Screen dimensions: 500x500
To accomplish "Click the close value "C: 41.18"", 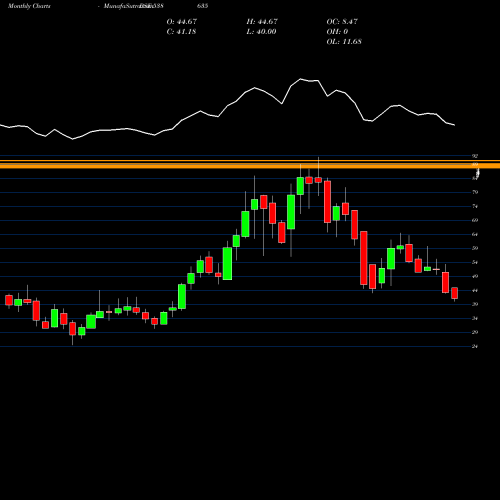I will 181,31.
